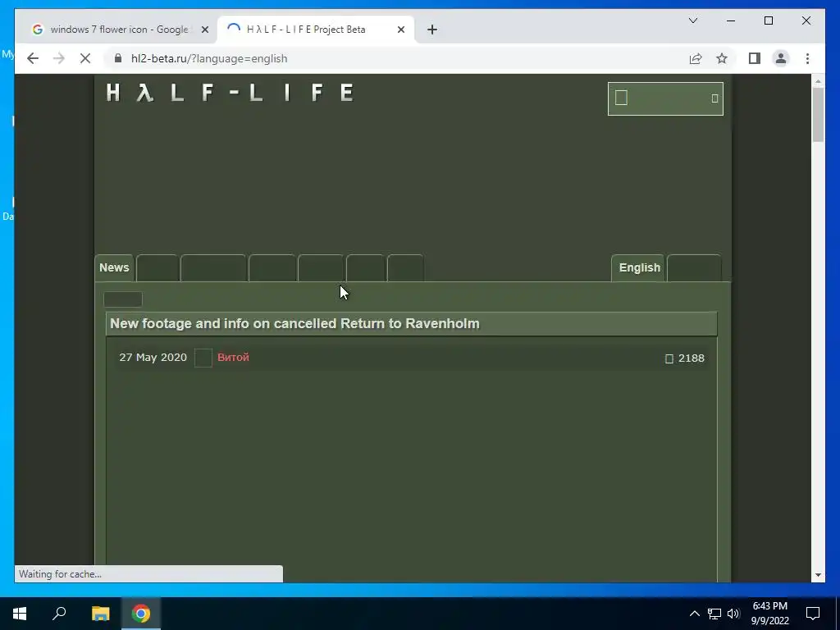840x630 pixels.
Task: Click the site login box at top right
Action: point(665,98)
